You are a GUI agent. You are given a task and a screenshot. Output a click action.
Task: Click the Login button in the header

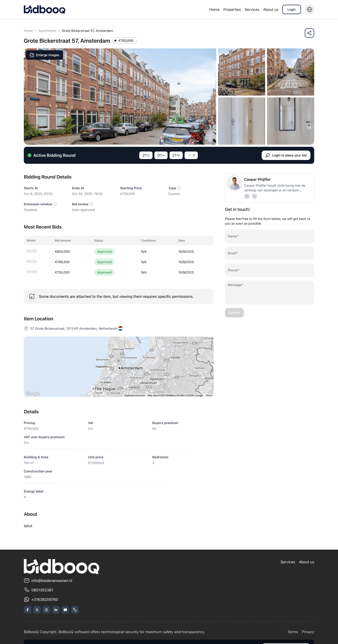click(x=291, y=9)
